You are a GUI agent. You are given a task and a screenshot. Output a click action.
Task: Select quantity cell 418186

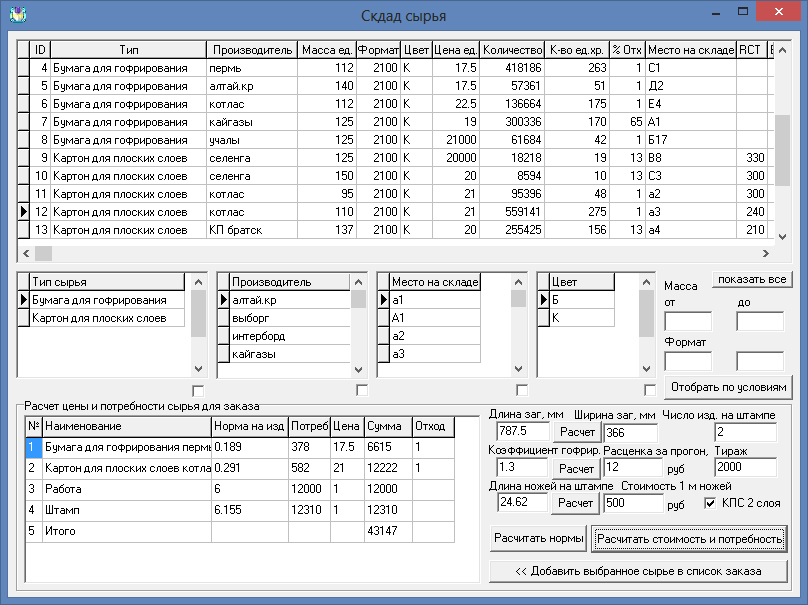tap(512, 68)
